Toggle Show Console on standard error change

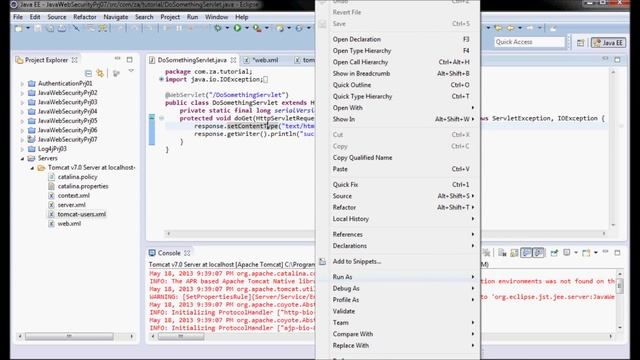pyautogui.click(x=539, y=253)
